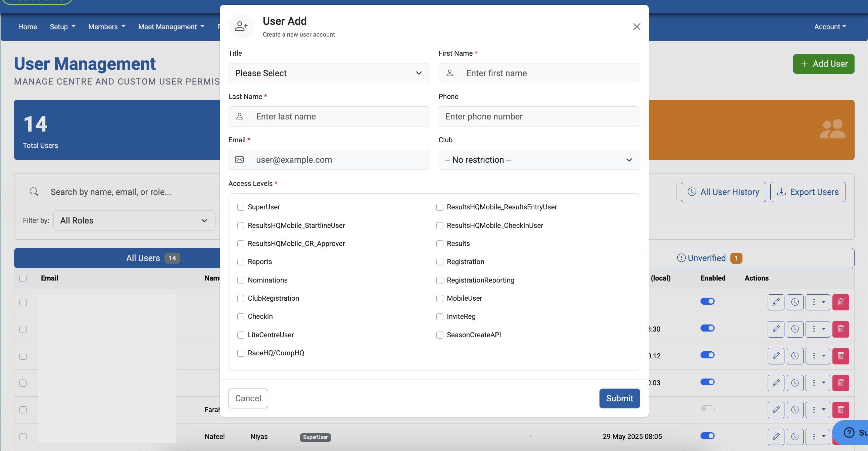Open the Title Please Select dropdown
The width and height of the screenshot is (868, 451).
pyautogui.click(x=329, y=73)
